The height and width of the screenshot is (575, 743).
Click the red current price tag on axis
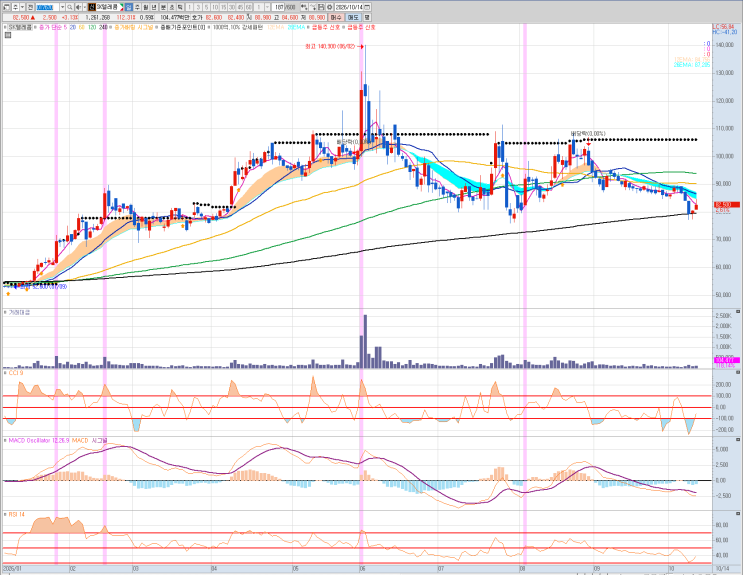pyautogui.click(x=726, y=205)
